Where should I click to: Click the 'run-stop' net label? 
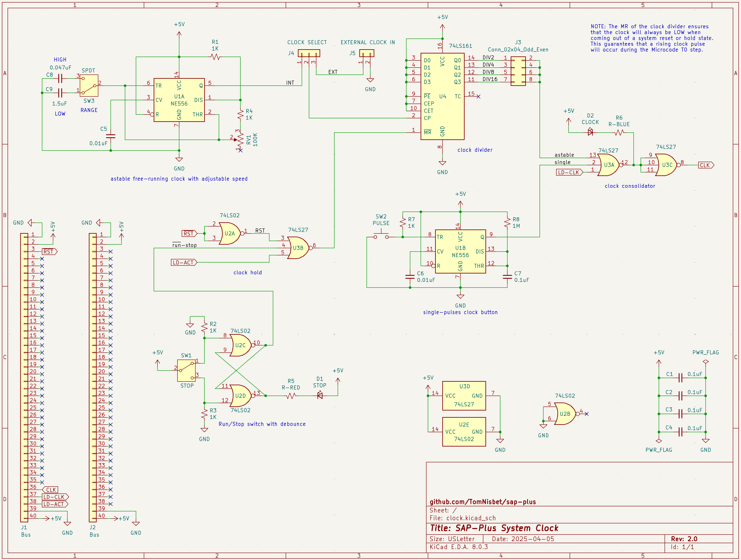(x=184, y=245)
